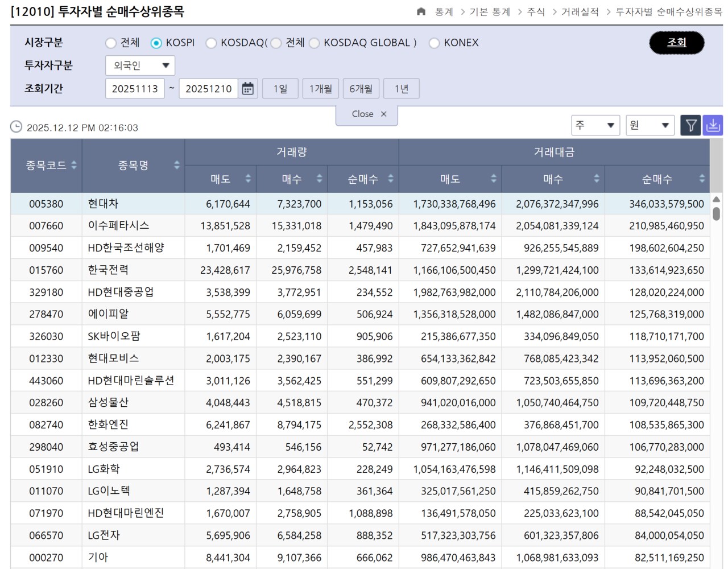Click scrollbar up arrow
Screen dimensions: 728x569
coord(717,199)
